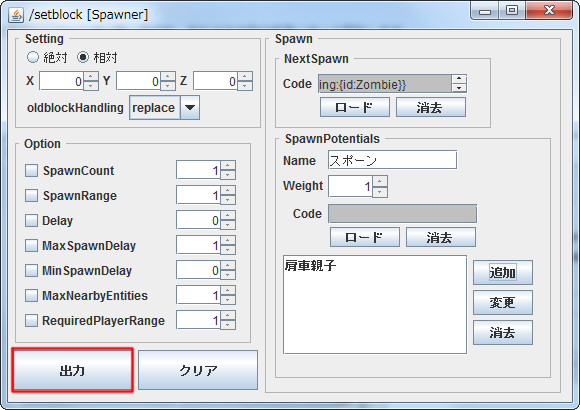Image resolution: width=580 pixels, height=410 pixels.
Task: Increase the Z coordinate with the up arrow
Action: click(245, 77)
